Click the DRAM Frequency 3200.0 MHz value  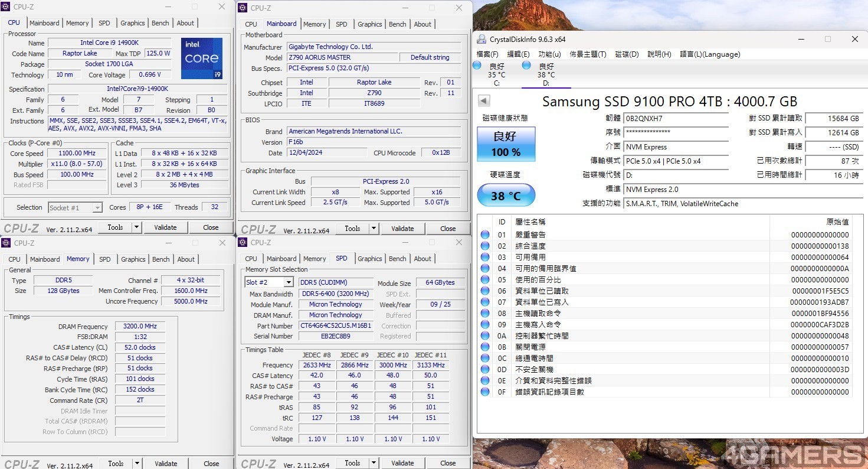pos(140,326)
